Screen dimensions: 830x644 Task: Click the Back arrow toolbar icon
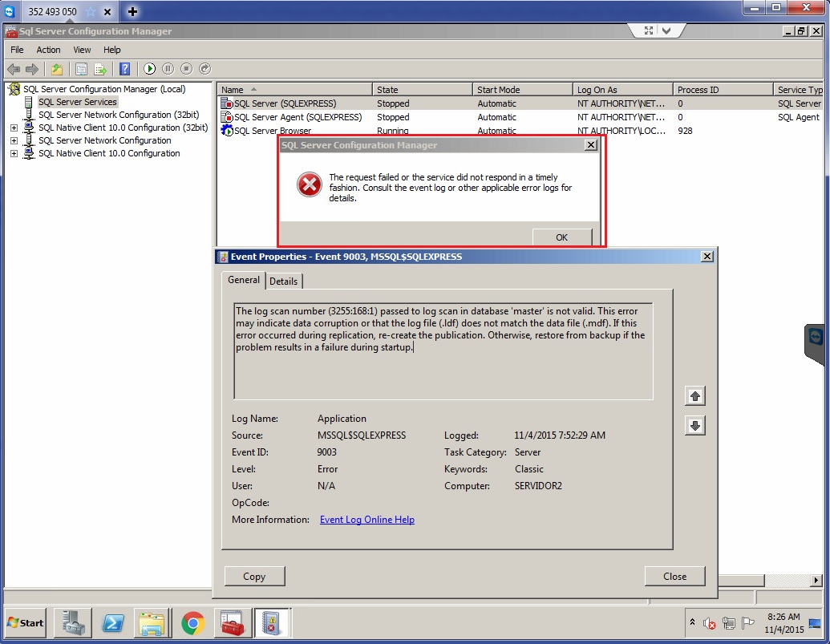[14, 69]
